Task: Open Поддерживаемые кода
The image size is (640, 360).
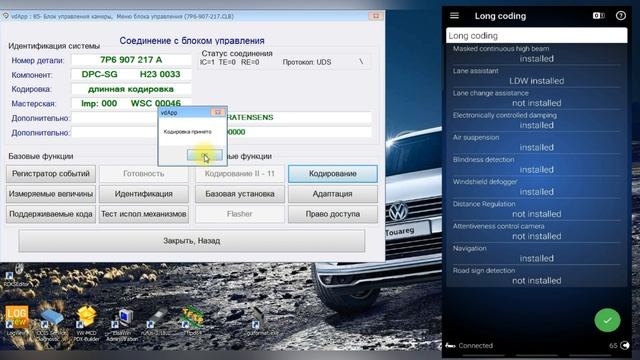Action: coord(51,214)
